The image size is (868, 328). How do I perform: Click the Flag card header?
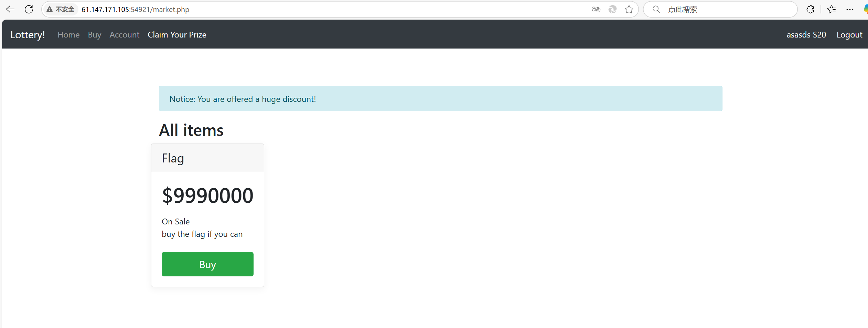207,158
